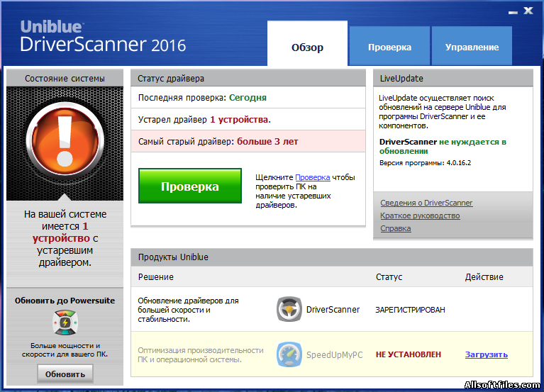Click the Обновить до Powersuite heading
This screenshot has height=392, width=544.
click(x=65, y=301)
